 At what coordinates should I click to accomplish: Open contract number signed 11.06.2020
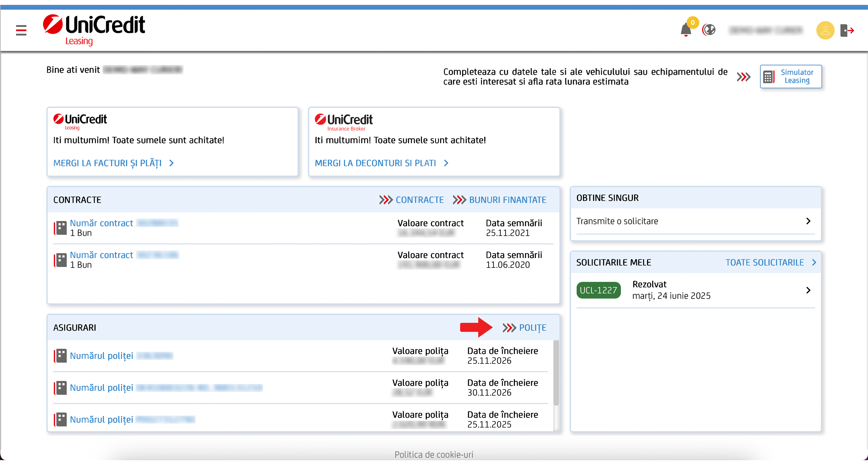[124, 255]
